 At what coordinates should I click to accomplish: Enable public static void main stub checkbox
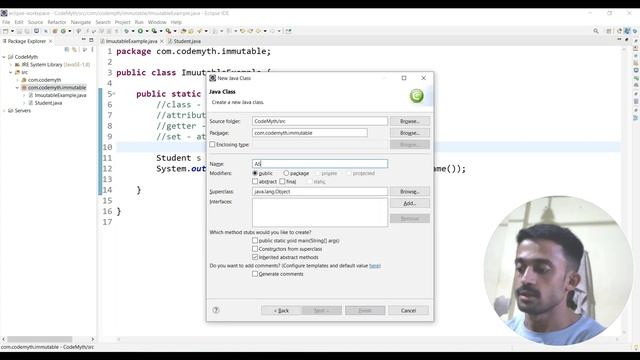click(x=255, y=241)
